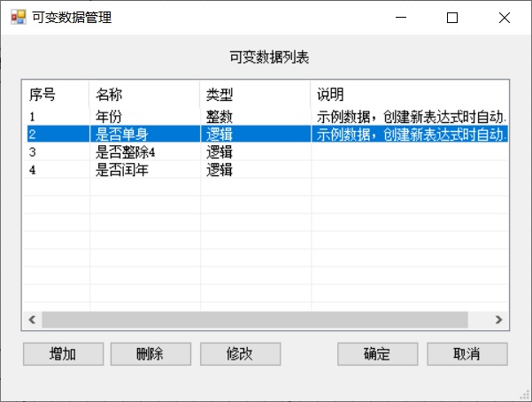532x402 pixels.
Task: Click the 修改 button
Action: pos(240,354)
